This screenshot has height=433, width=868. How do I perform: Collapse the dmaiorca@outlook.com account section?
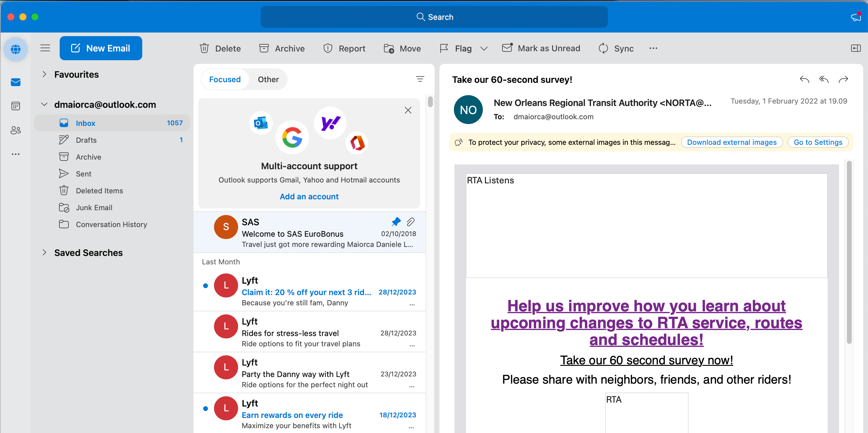click(44, 104)
